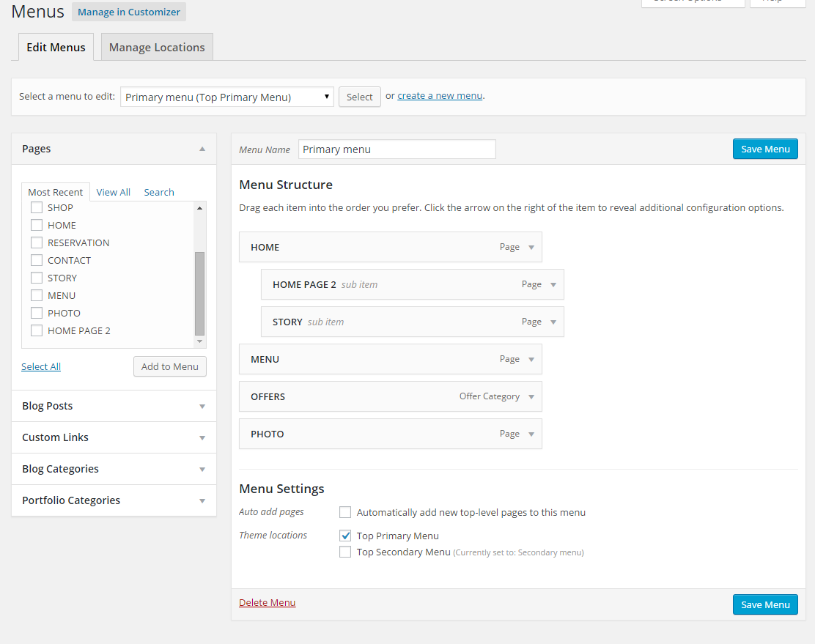Expand the HOME menu item arrow
815x644 pixels.
point(531,248)
